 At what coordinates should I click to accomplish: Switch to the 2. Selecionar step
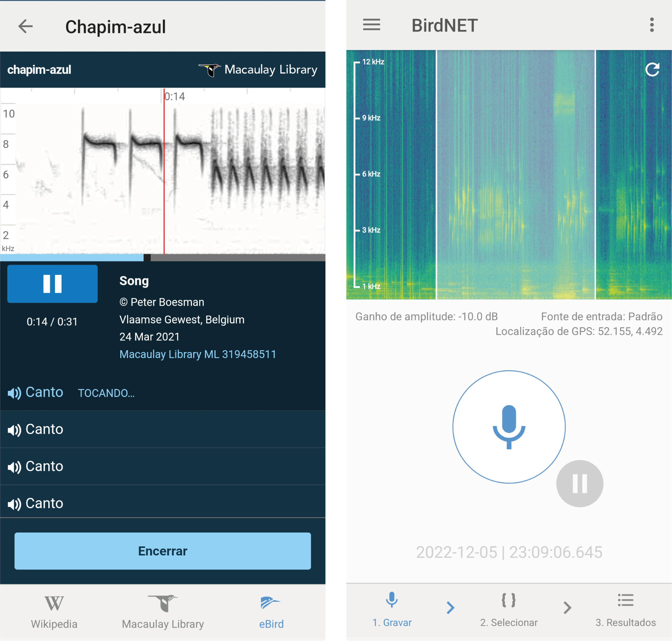pyautogui.click(x=509, y=611)
